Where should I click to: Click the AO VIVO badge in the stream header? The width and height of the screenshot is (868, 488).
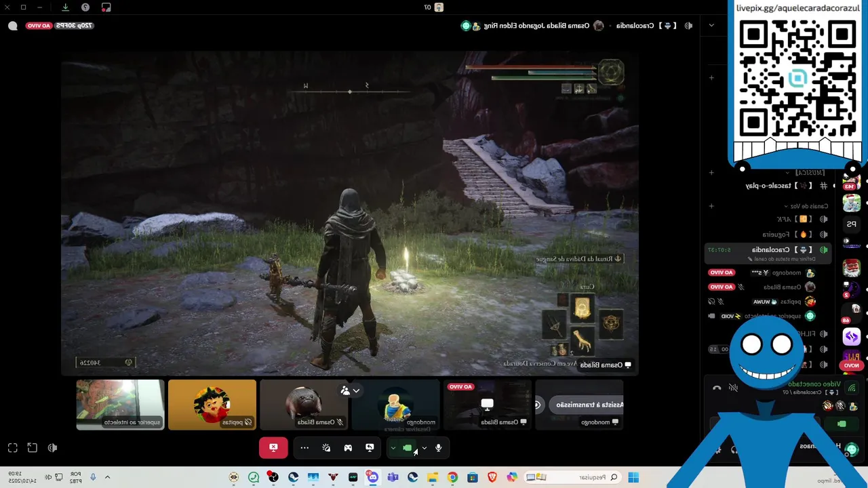39,26
